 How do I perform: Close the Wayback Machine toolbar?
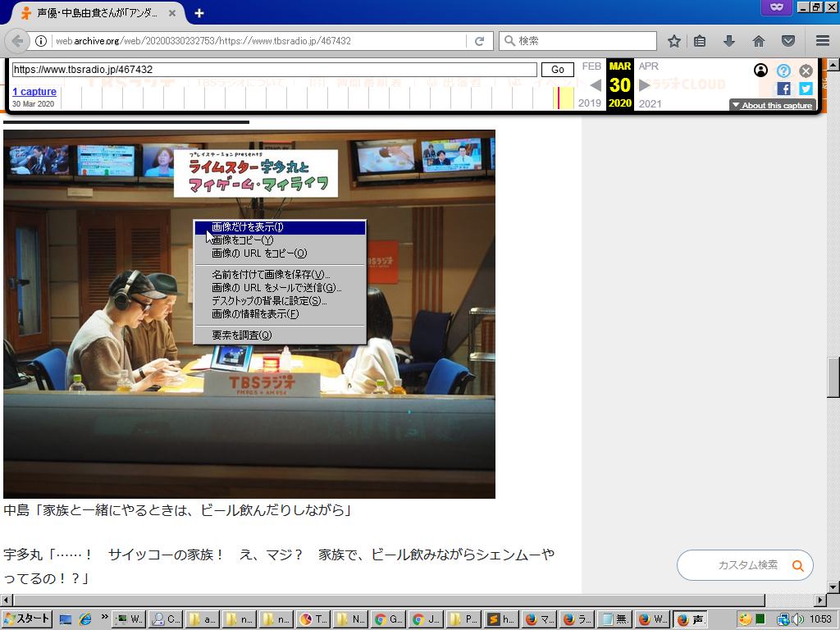(x=806, y=71)
